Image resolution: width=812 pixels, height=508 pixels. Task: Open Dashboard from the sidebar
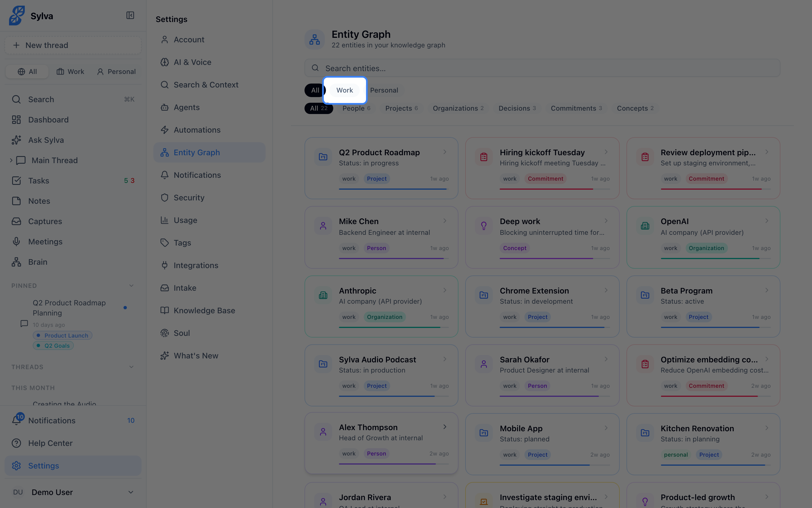73,120
